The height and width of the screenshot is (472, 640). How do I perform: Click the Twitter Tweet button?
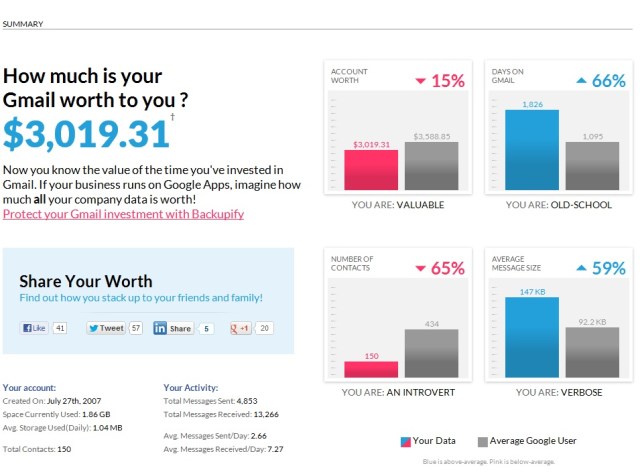(106, 328)
